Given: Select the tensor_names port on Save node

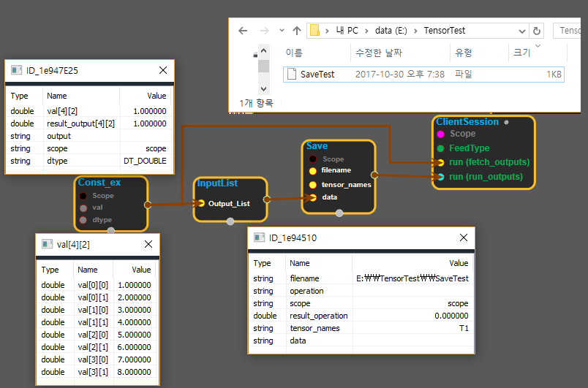Looking at the screenshot, I should (313, 184).
